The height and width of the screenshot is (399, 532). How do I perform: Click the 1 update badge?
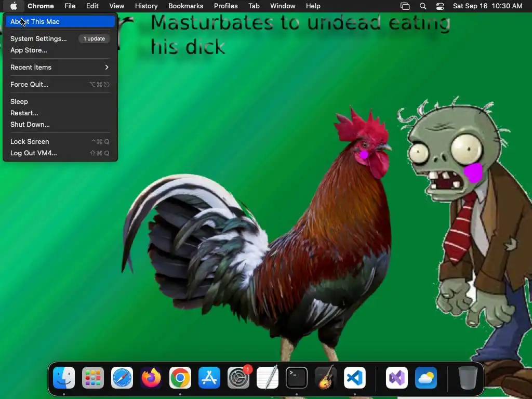[x=94, y=38]
